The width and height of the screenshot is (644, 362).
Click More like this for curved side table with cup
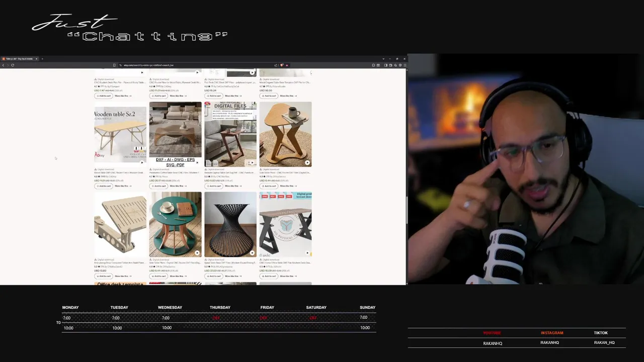point(288,186)
